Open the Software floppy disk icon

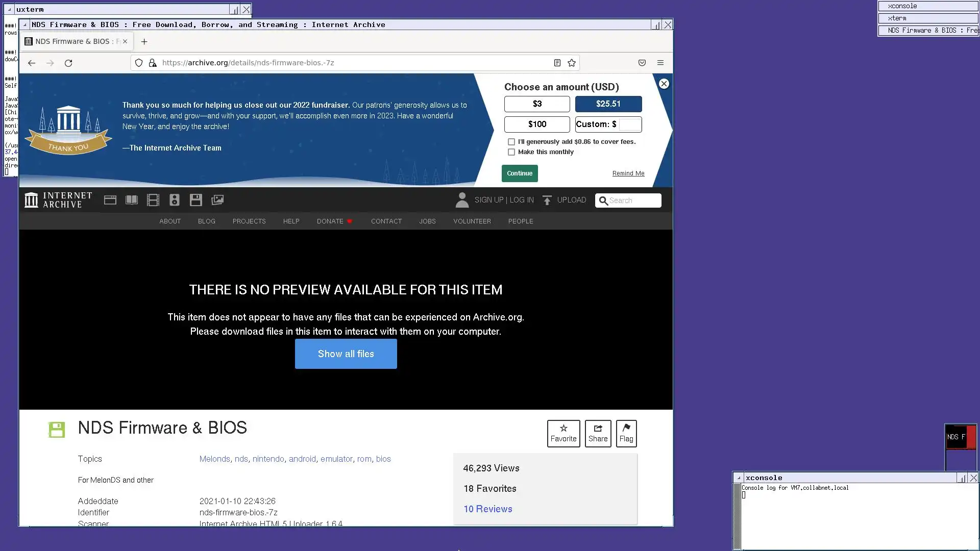(196, 200)
